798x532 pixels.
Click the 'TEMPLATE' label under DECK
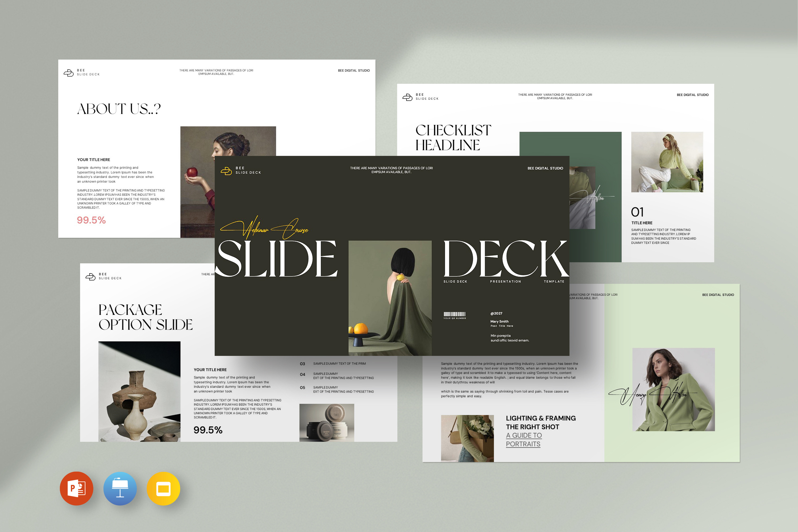click(x=554, y=282)
